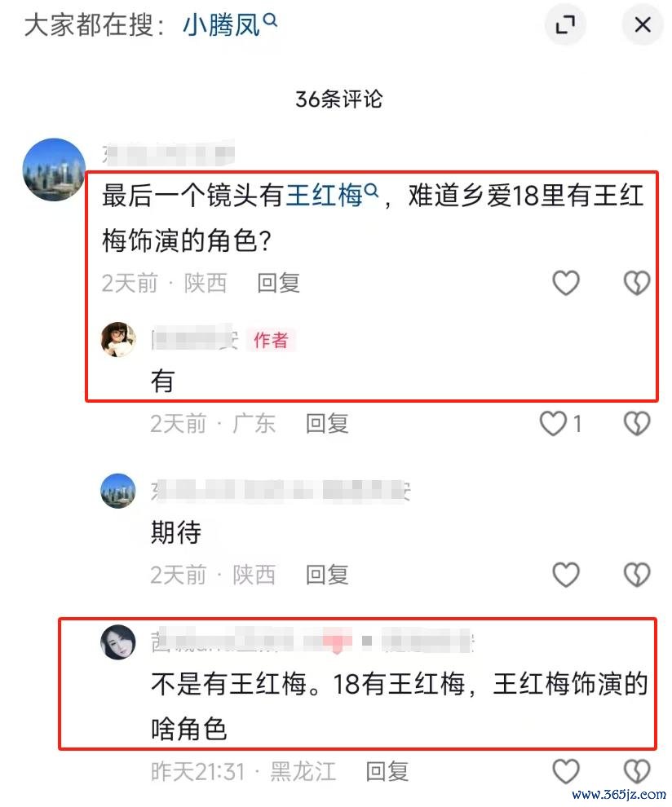672x807 pixels.
Task: Open the 王红梅 search link in comment
Action: pyautogui.click(x=332, y=196)
